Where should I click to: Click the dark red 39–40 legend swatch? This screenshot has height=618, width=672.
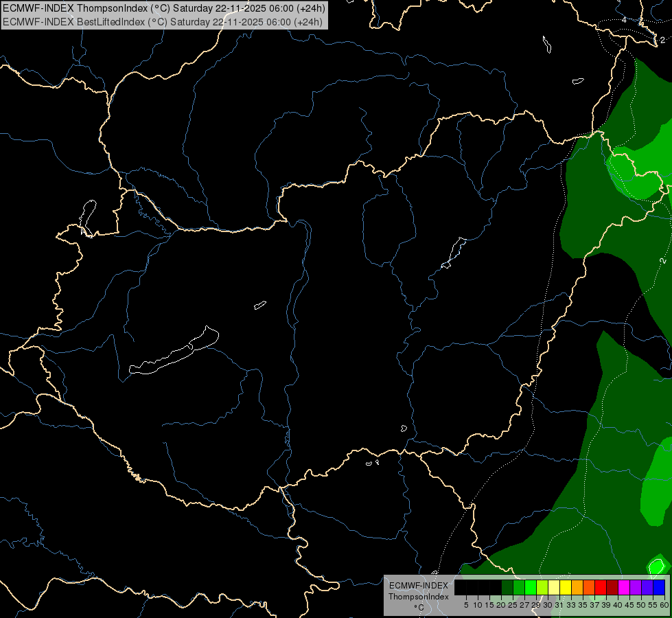pos(612,587)
